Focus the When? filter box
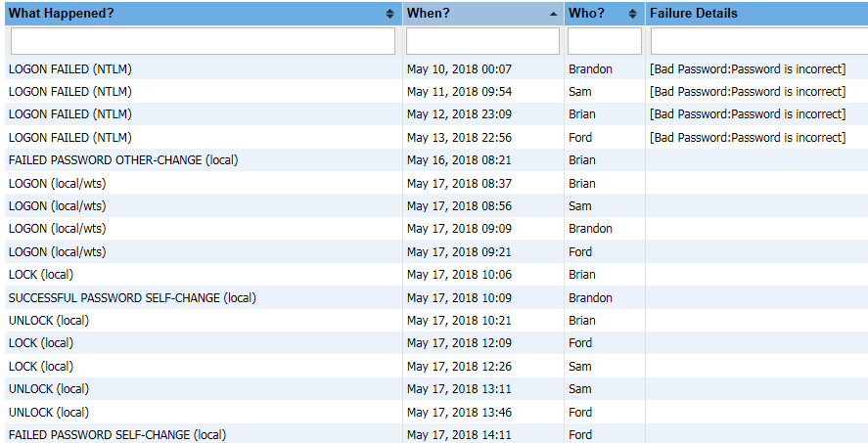This screenshot has height=443, width=868. [x=482, y=41]
